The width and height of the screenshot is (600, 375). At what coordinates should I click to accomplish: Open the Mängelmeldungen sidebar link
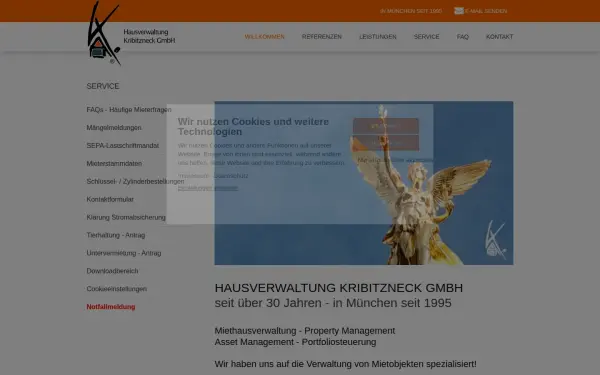pyautogui.click(x=114, y=128)
